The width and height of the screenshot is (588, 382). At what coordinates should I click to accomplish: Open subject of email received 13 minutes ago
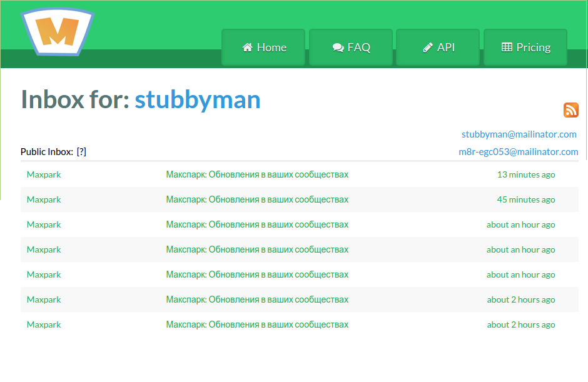pos(257,174)
